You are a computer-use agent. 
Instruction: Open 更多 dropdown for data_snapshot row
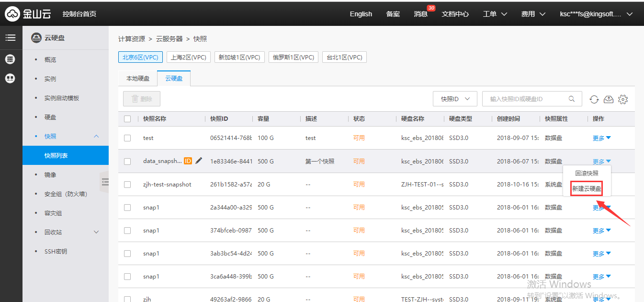coord(602,162)
